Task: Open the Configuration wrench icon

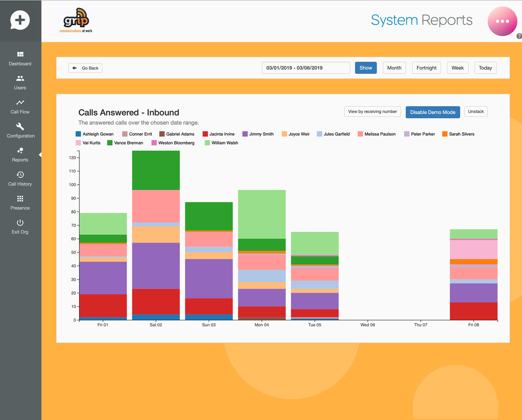Action: (x=20, y=126)
